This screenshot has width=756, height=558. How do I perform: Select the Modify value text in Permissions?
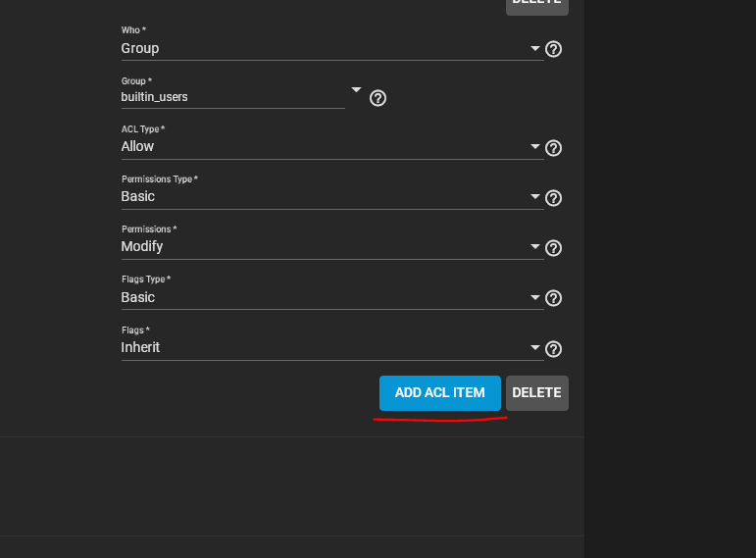(142, 246)
